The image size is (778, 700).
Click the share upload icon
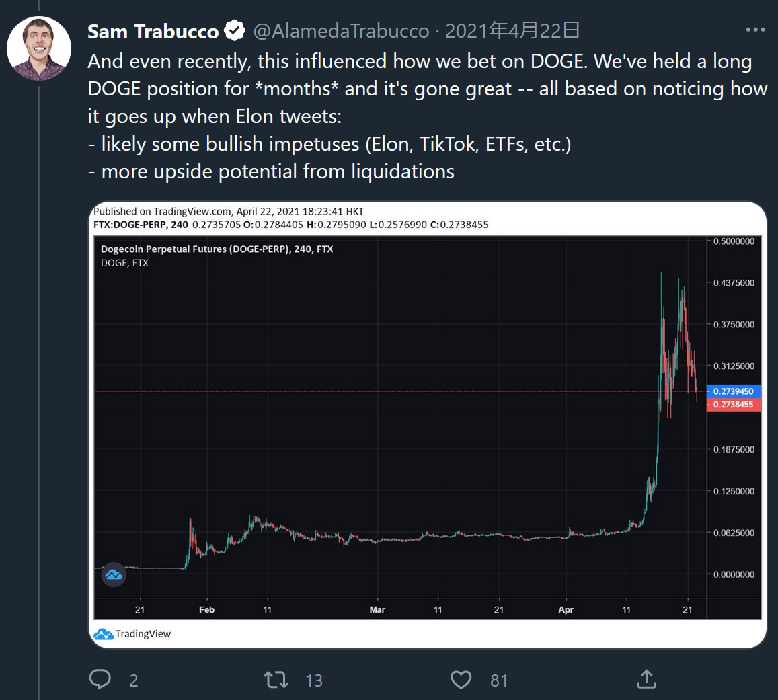tap(646, 679)
